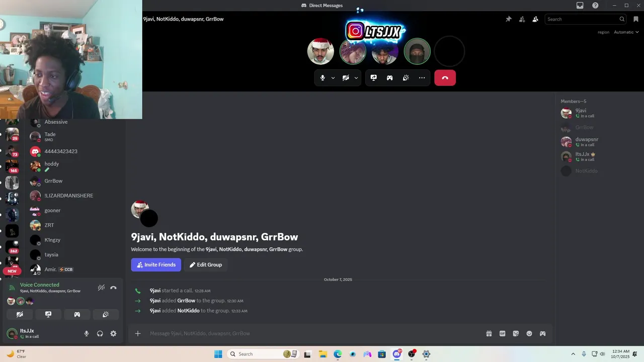Share your screen from the call control bar
644x362 pixels.
pyautogui.click(x=374, y=78)
